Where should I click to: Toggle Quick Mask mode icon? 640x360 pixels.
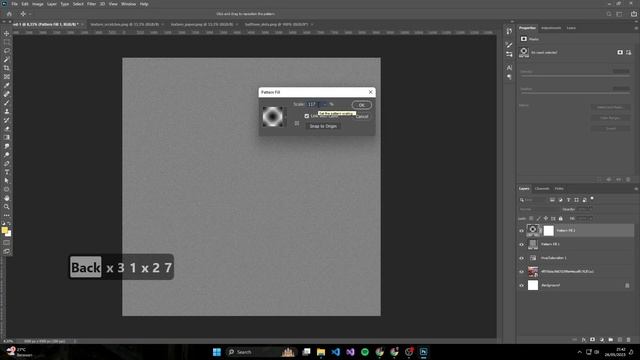7,243
